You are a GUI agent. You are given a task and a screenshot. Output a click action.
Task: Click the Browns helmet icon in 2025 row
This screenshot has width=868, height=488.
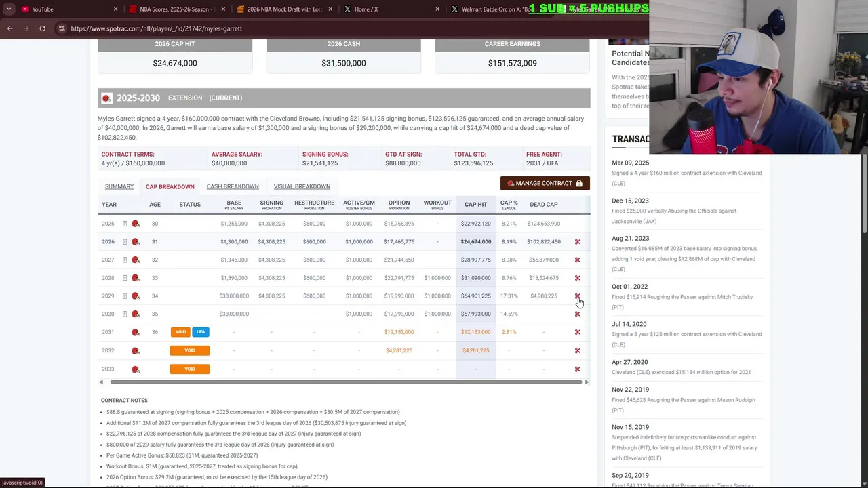pos(136,224)
